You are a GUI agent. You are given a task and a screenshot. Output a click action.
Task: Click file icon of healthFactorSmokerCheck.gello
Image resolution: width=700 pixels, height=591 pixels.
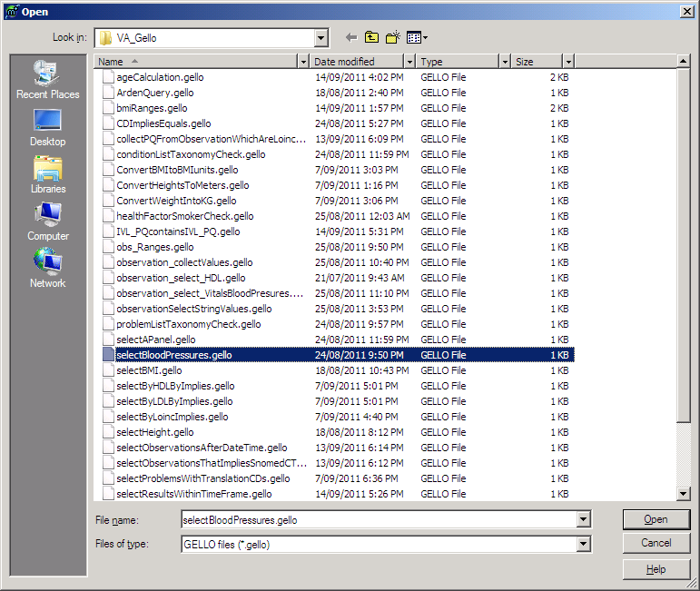tap(108, 216)
